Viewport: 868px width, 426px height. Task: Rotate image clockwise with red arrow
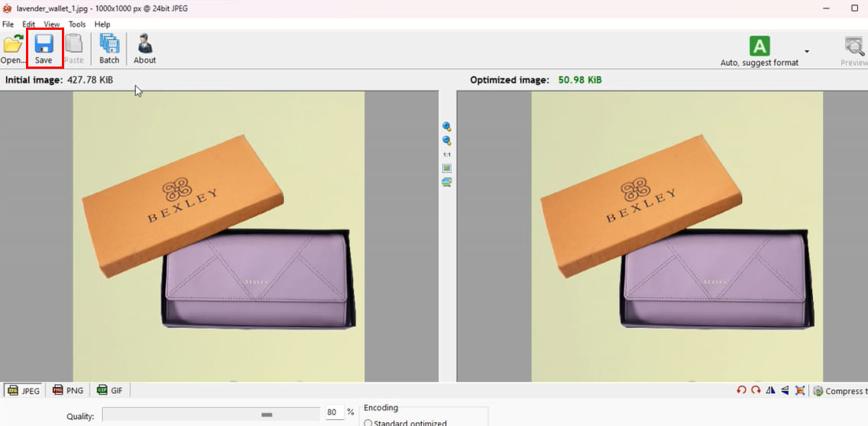click(756, 391)
